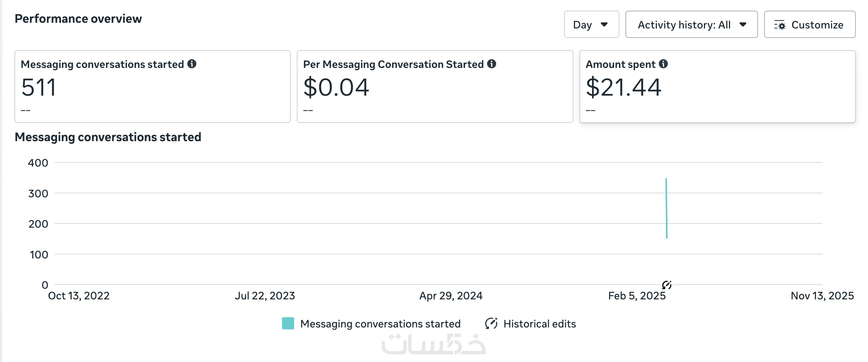This screenshot has height=362, width=868.
Task: Click the Day dropdown arrow
Action: [604, 25]
